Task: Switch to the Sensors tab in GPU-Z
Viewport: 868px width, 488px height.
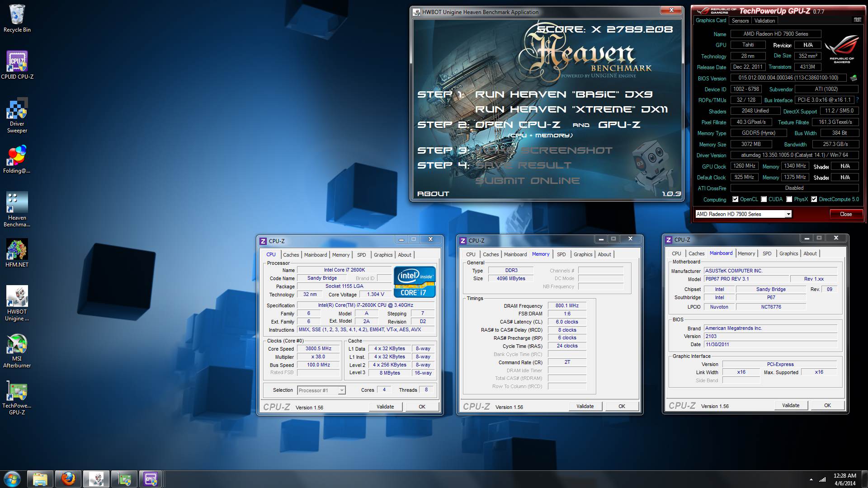Action: [x=740, y=21]
